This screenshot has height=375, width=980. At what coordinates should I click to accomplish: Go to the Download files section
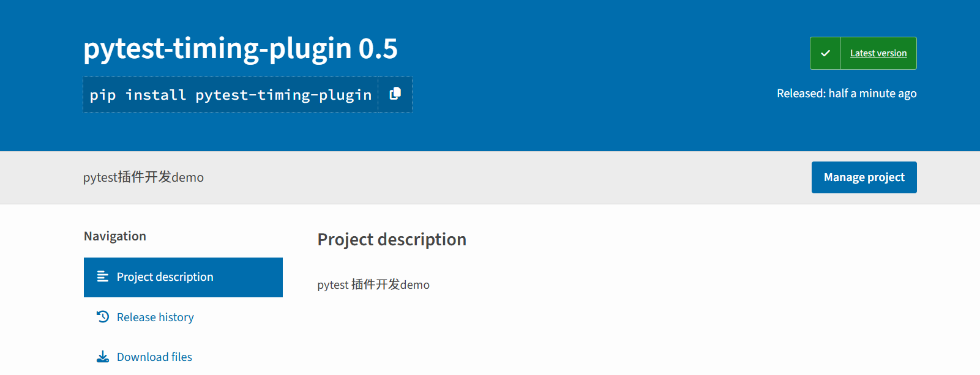(154, 357)
